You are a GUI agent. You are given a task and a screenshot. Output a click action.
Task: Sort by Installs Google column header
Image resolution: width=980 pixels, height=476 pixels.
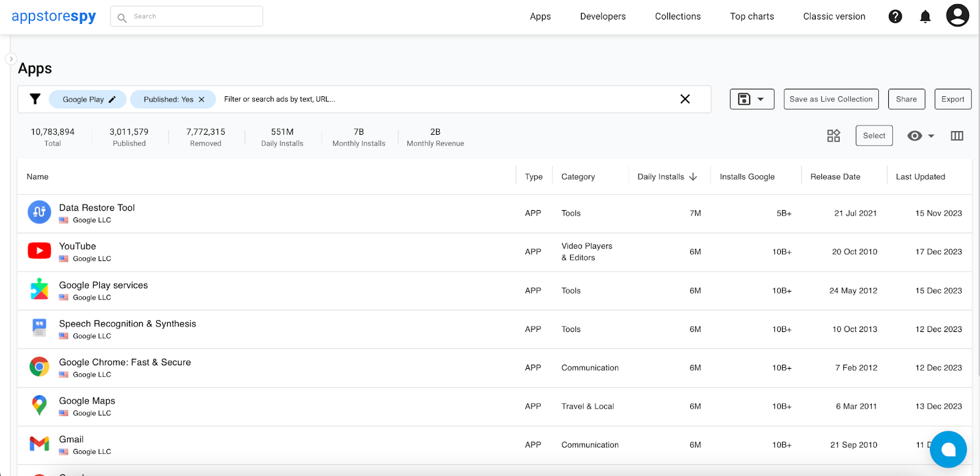coord(747,176)
